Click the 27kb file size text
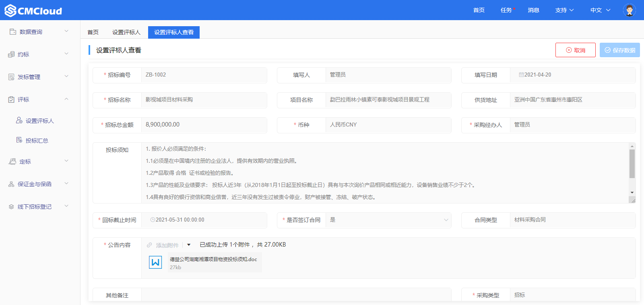This screenshot has height=305, width=644. (175, 268)
